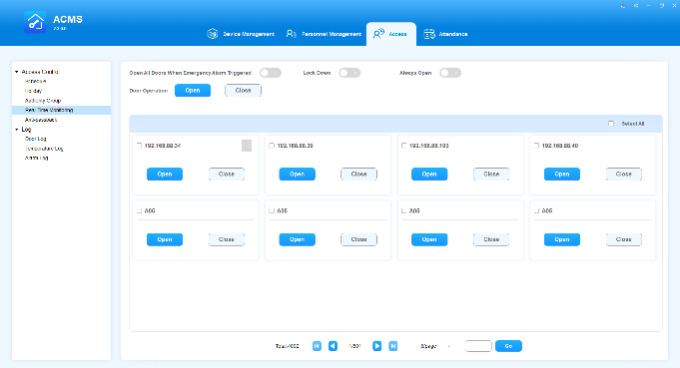
Task: Toggle the Always Open switch
Action: tap(450, 73)
